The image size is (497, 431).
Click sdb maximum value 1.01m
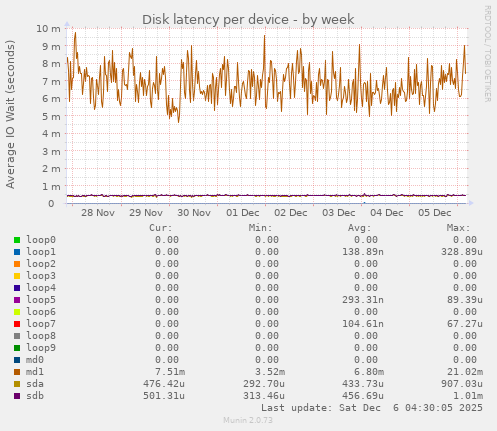[468, 396]
